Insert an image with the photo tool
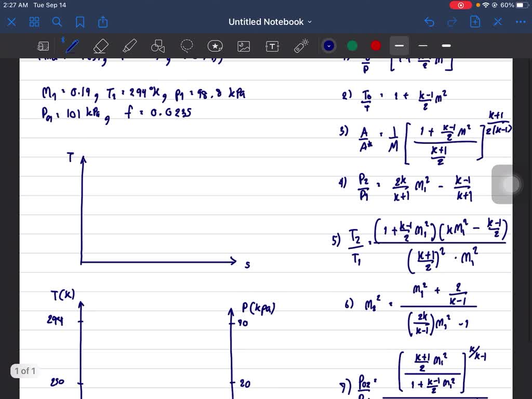The height and width of the screenshot is (399, 532). 243,46
